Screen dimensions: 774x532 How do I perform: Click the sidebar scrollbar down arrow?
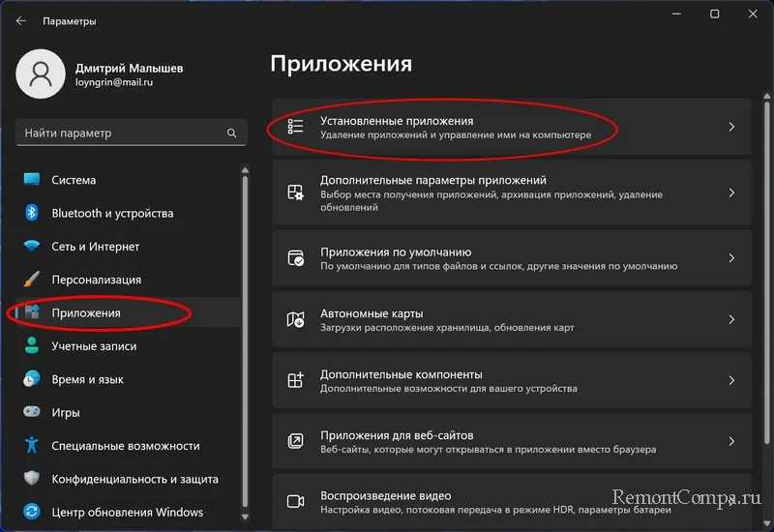click(x=245, y=517)
